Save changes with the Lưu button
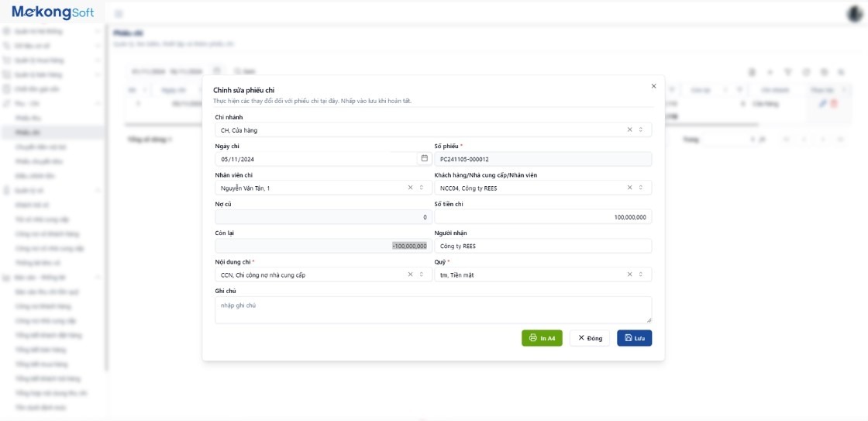868x421 pixels. (634, 338)
